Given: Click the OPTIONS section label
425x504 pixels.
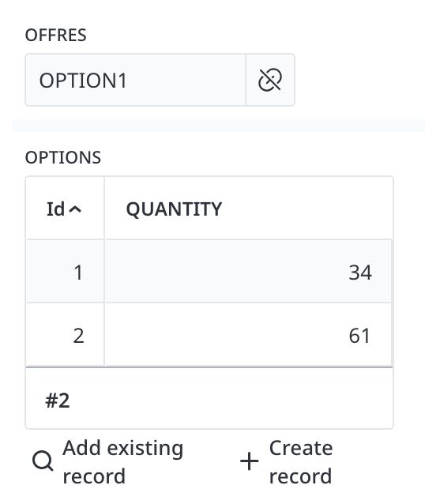Looking at the screenshot, I should (63, 157).
